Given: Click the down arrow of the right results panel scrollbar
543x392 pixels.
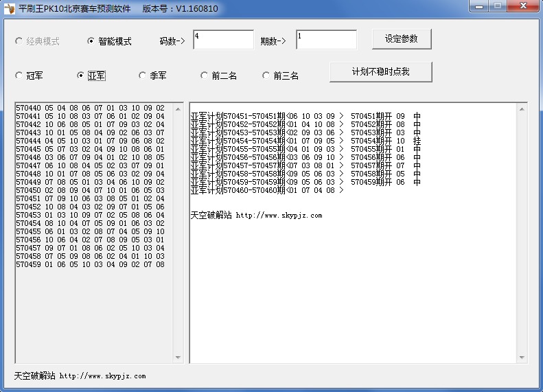Looking at the screenshot, I should click(522, 358).
